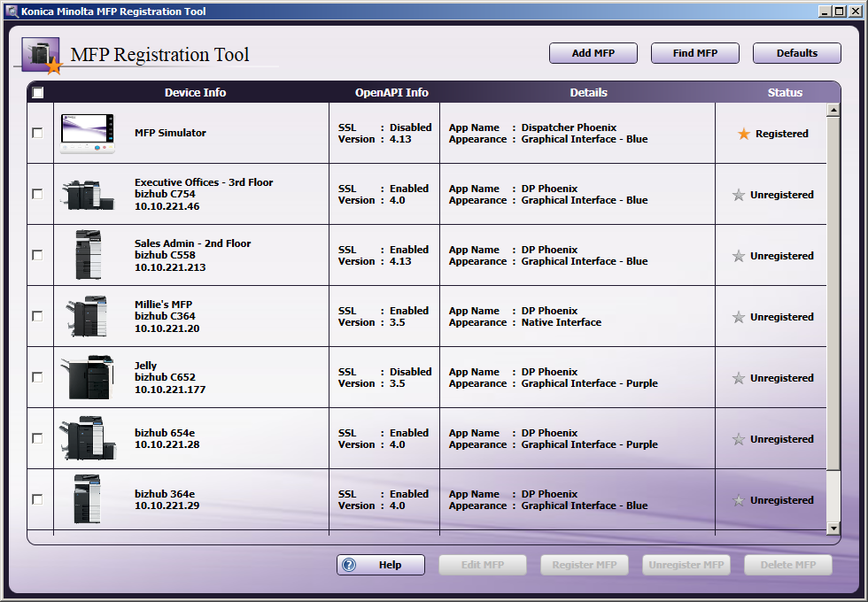This screenshot has height=602, width=868.
Task: Click the gray star for bizhub 364e row
Action: (x=739, y=500)
